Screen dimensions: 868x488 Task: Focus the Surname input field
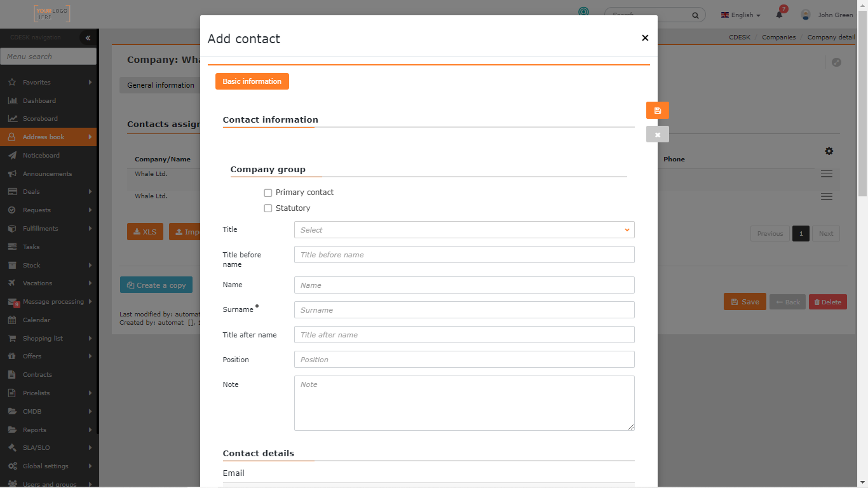465,310
